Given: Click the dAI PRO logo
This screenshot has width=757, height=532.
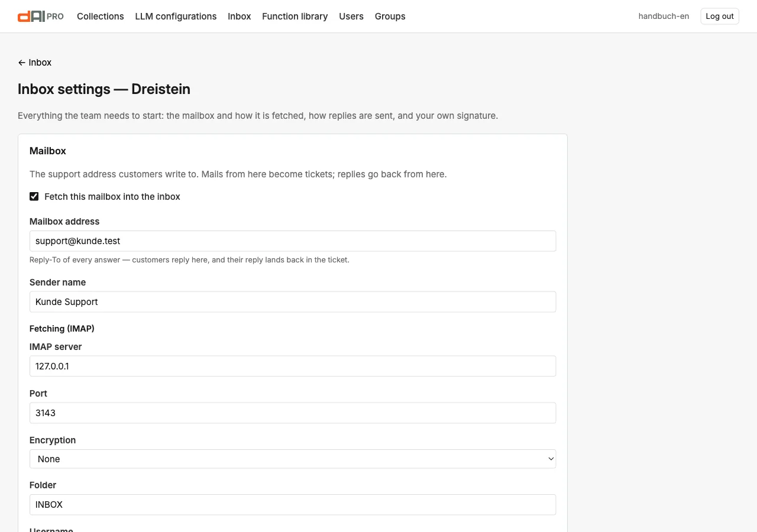Looking at the screenshot, I should click(x=41, y=17).
